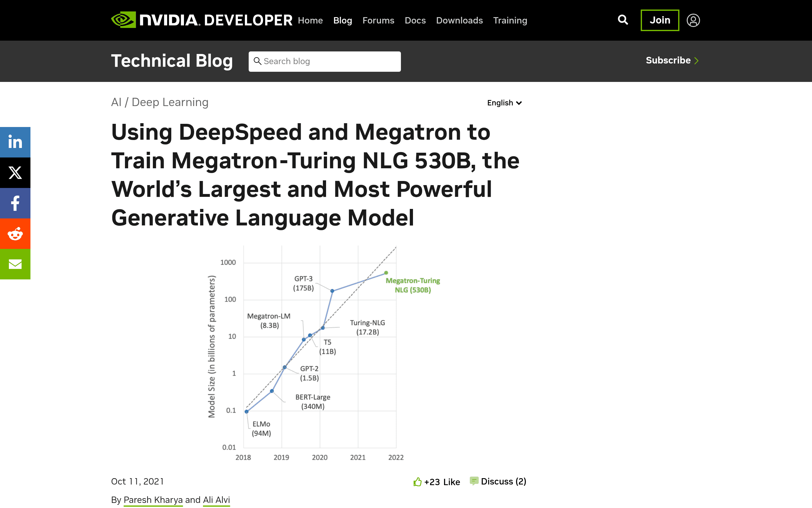Viewport: 812px width, 508px height.
Task: Click the Oct 11, 2021 date
Action: 138,481
